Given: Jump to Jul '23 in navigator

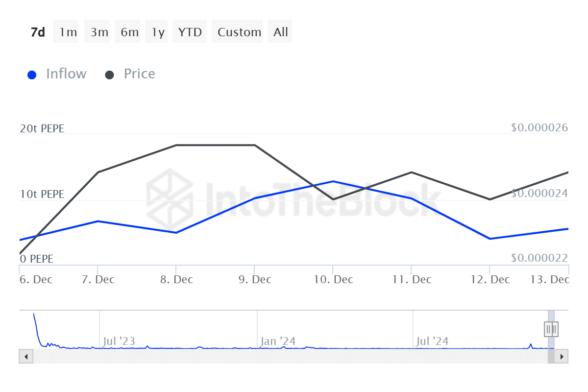Looking at the screenshot, I should tap(119, 341).
